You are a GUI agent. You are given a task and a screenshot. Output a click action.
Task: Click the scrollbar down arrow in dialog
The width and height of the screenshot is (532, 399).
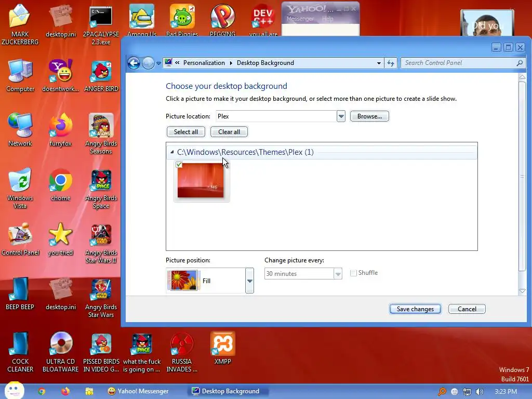click(x=522, y=291)
